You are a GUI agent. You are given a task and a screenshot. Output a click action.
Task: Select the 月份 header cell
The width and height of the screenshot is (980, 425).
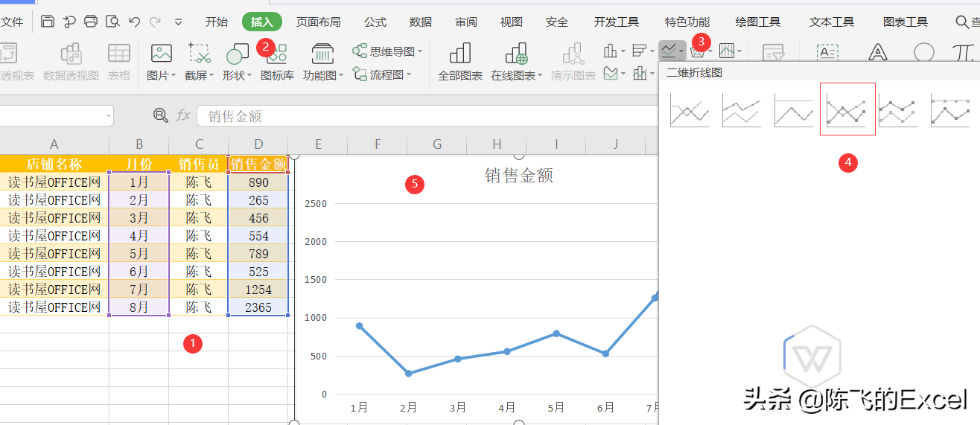(139, 164)
